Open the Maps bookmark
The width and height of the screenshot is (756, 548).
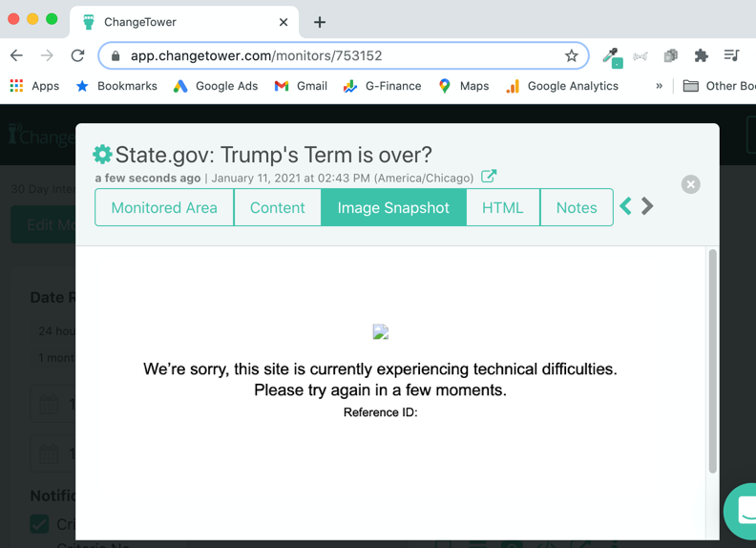pos(464,86)
